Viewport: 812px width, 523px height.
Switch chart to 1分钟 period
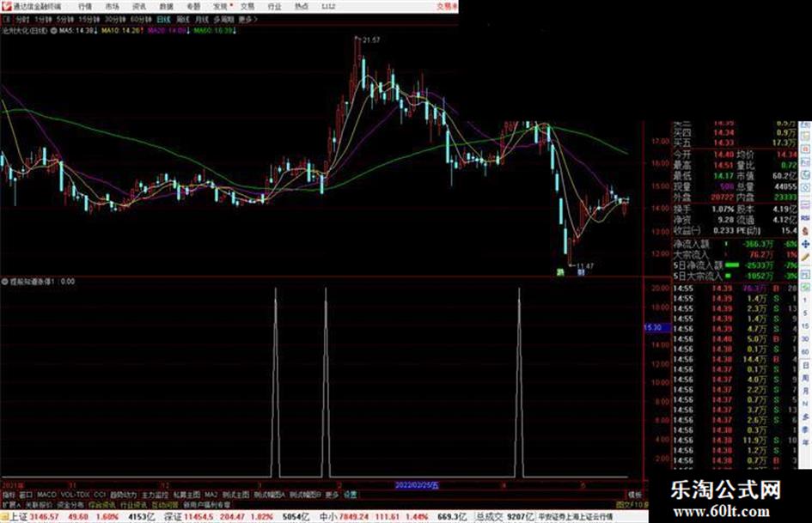(x=43, y=19)
